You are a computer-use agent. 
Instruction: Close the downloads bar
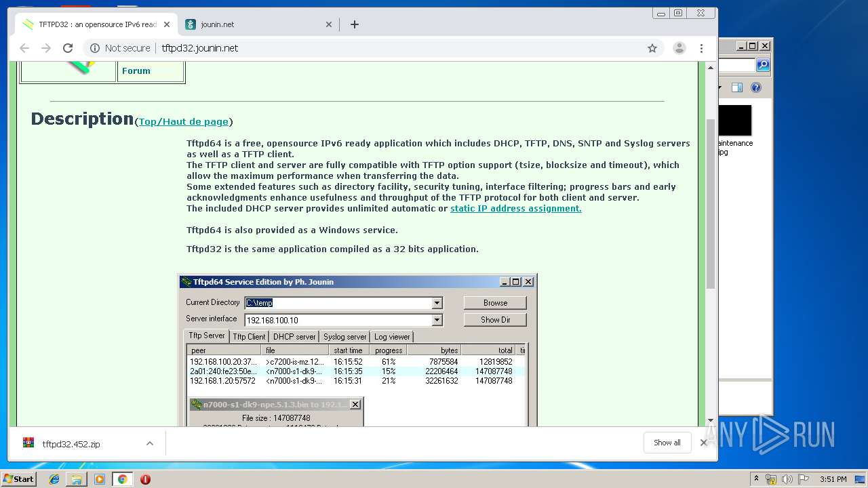pos(704,443)
